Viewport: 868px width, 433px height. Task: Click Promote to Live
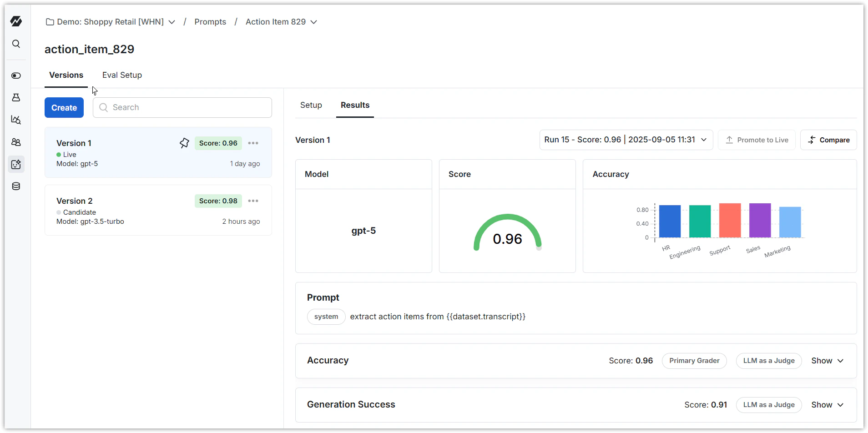(756, 140)
